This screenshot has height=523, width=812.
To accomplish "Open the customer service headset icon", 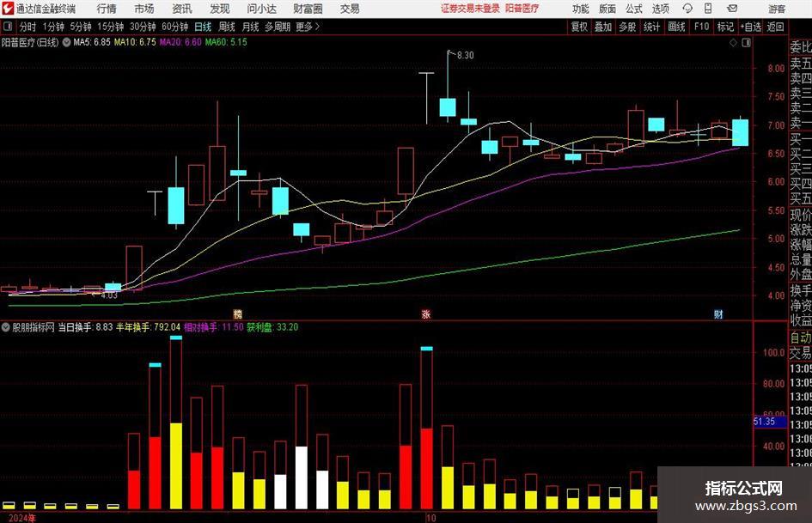I will (x=687, y=9).
